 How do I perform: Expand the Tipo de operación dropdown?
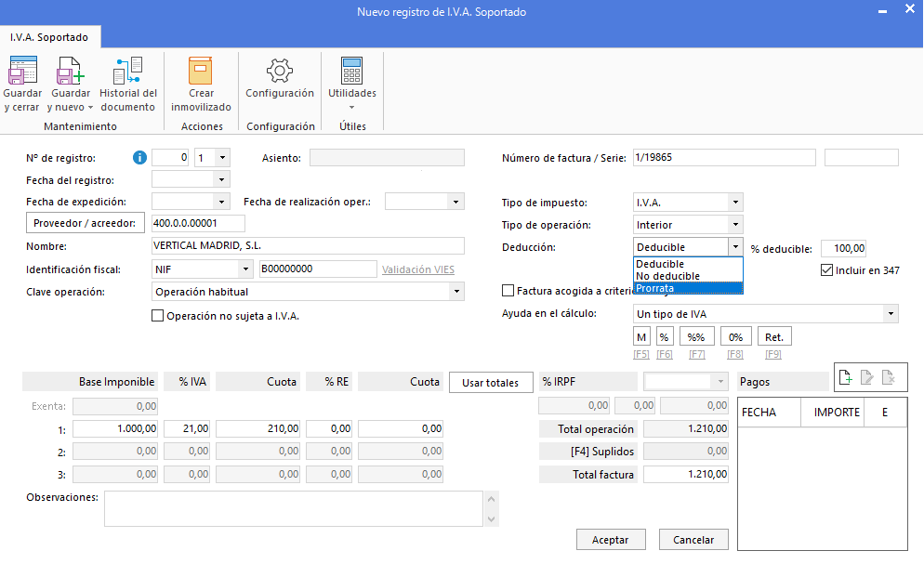click(735, 224)
